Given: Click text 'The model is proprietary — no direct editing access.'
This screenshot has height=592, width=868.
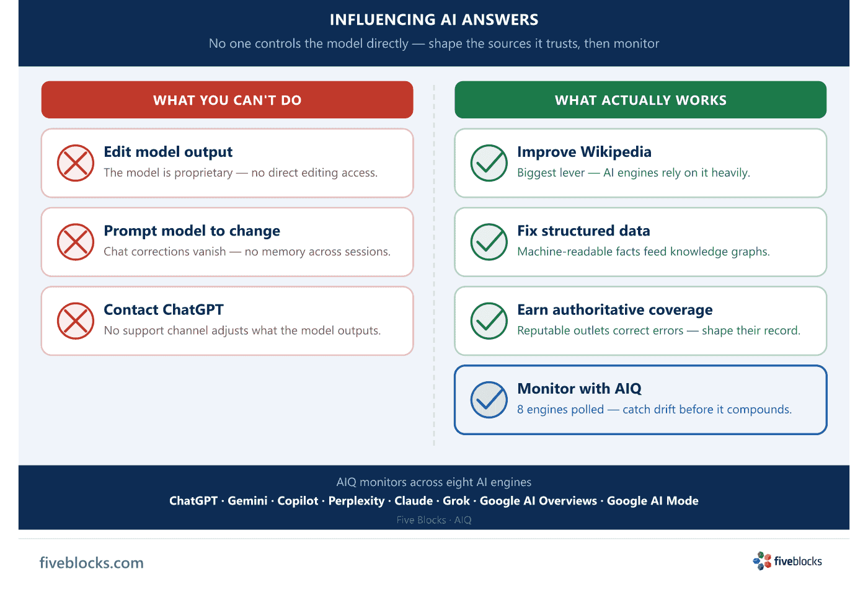Looking at the screenshot, I should click(241, 173).
